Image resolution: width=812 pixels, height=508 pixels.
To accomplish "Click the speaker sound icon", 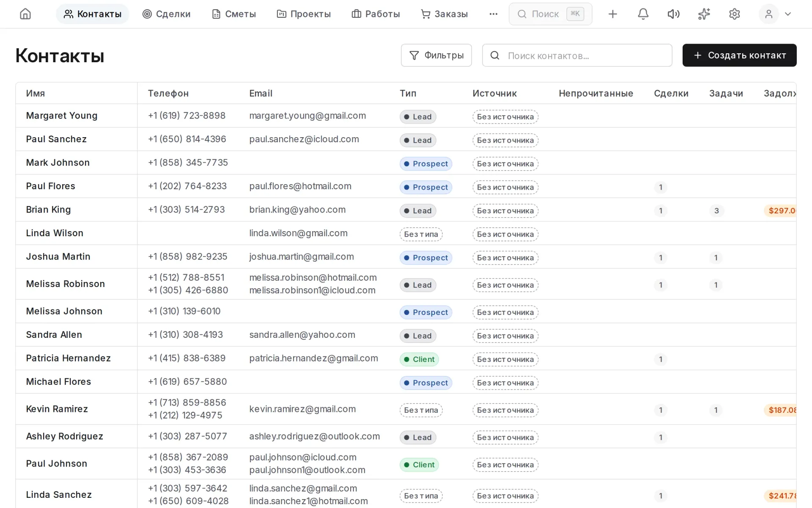I will 673,14.
